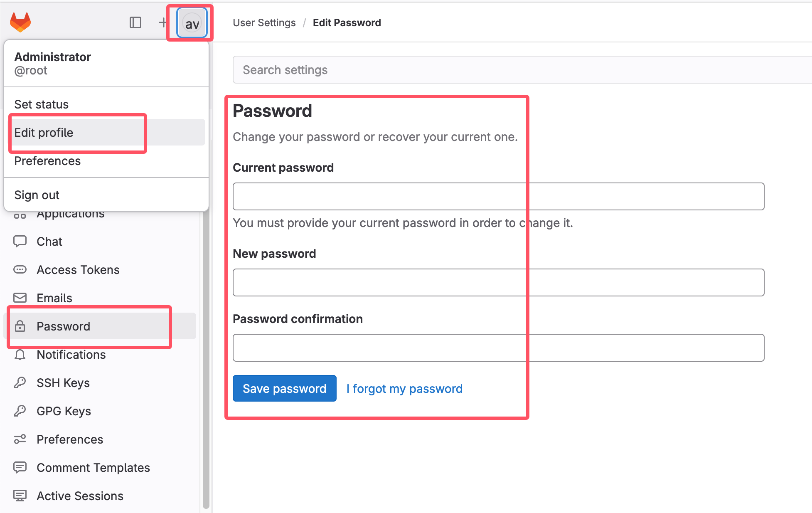The height and width of the screenshot is (513, 812).
Task: Click the User Settings breadcrumb link
Action: coord(264,23)
